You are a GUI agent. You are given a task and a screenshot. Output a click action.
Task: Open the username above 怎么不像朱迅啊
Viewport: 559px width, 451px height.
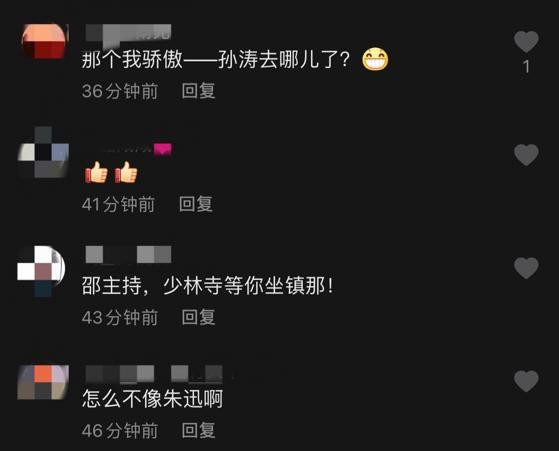pyautogui.click(x=154, y=374)
